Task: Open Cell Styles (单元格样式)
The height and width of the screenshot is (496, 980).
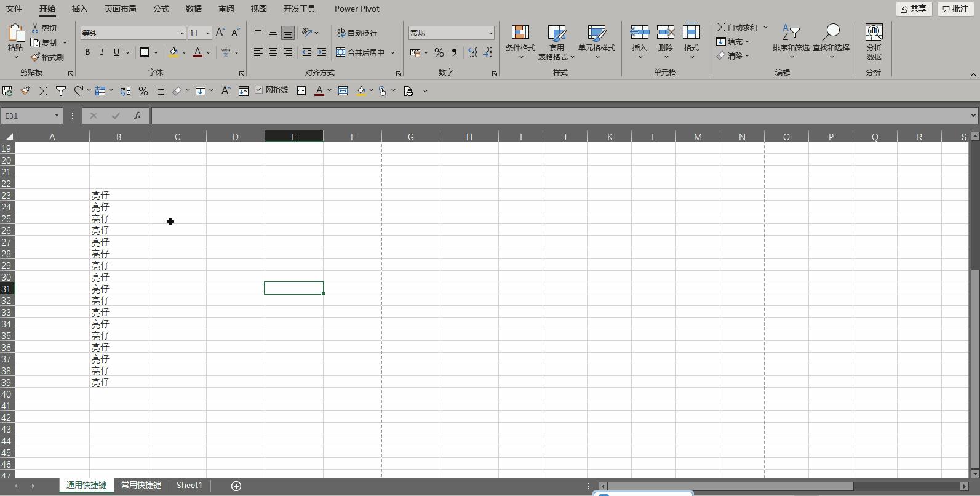Action: click(596, 42)
